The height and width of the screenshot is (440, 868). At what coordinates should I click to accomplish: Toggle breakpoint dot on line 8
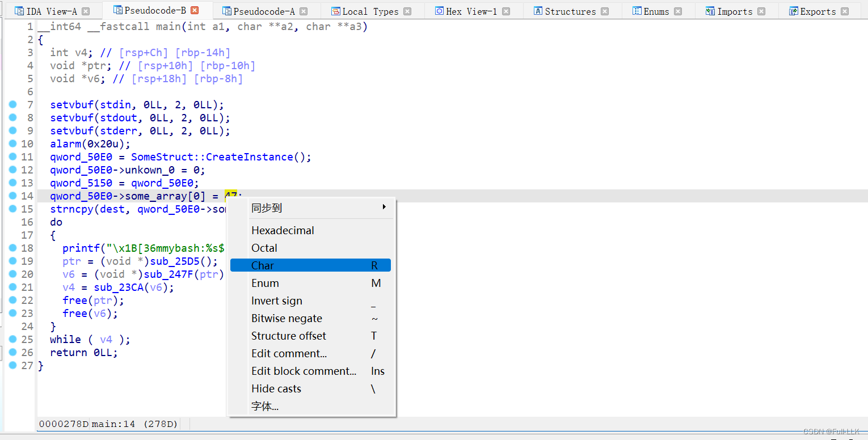pos(12,118)
